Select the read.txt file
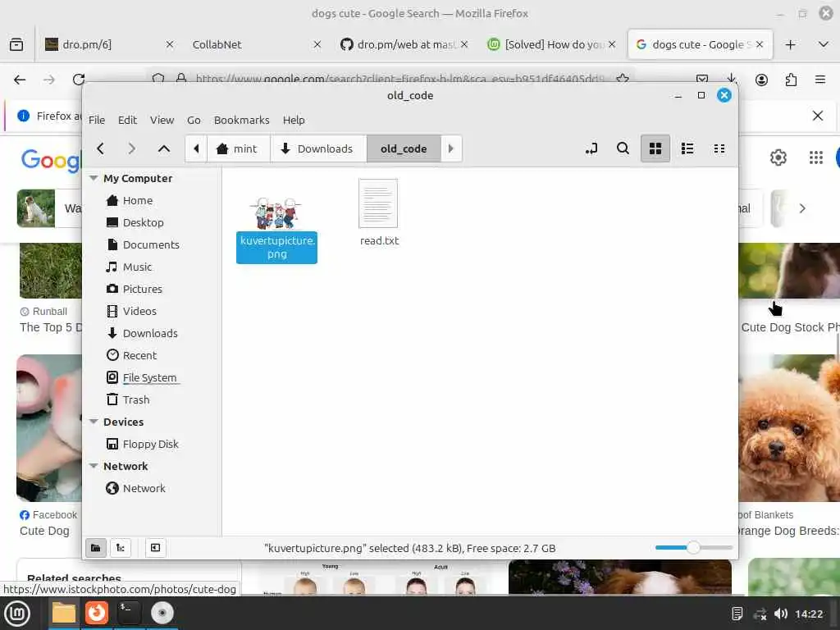This screenshot has width=840, height=630. click(379, 213)
